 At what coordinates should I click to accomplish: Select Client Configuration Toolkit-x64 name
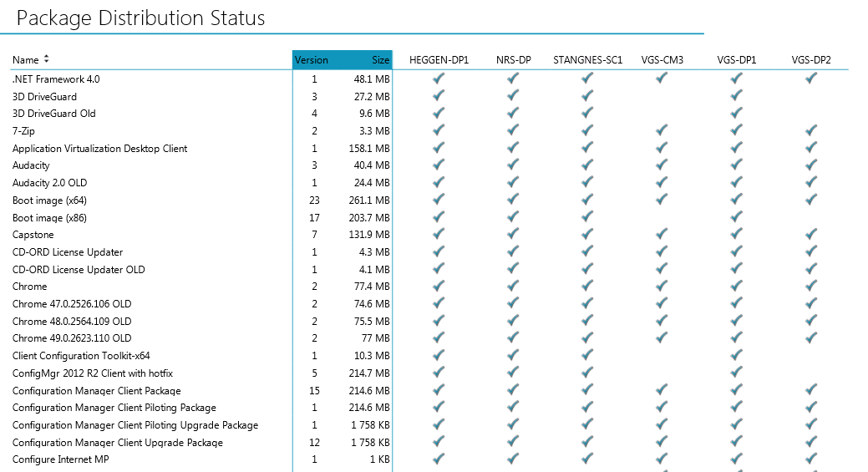point(81,356)
